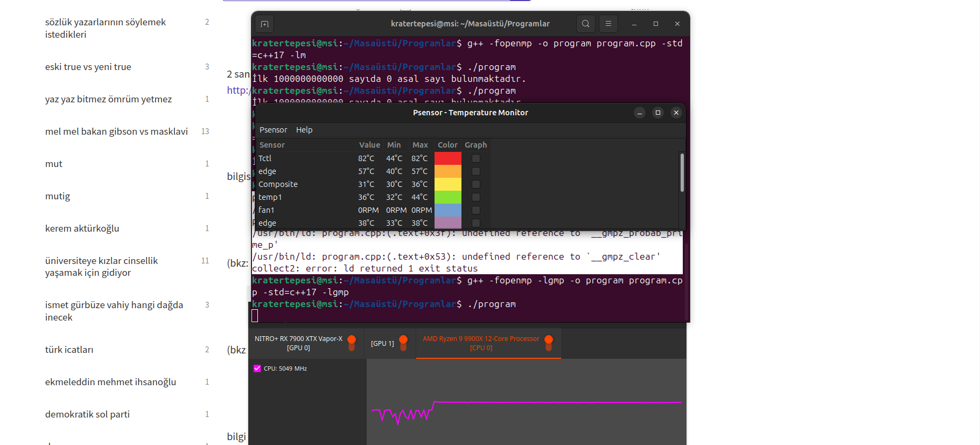Click the terminal title 'kratertepesi@msi: ~/Masaüstü/Programlar'
This screenshot has height=445, width=980.
(470, 24)
